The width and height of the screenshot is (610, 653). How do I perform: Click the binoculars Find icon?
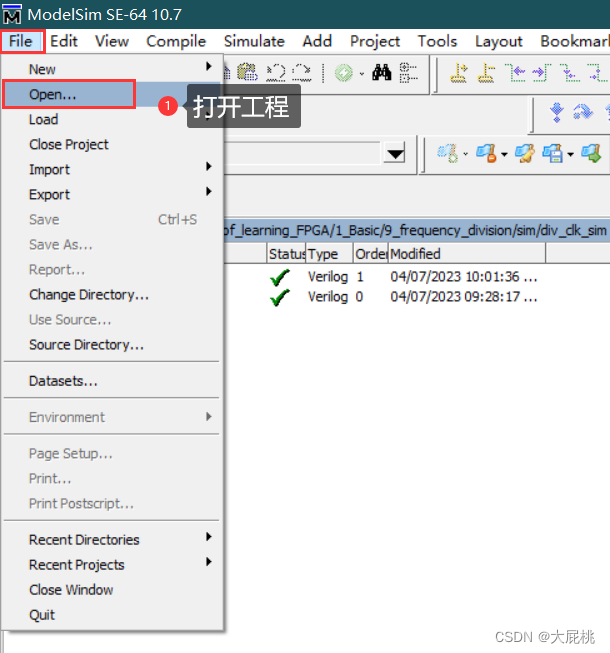coord(382,73)
